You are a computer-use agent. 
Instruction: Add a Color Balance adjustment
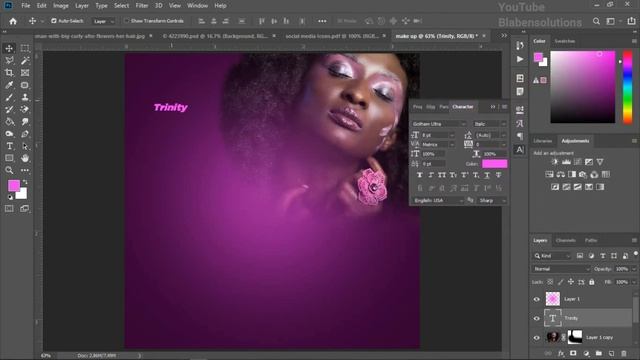click(x=560, y=175)
